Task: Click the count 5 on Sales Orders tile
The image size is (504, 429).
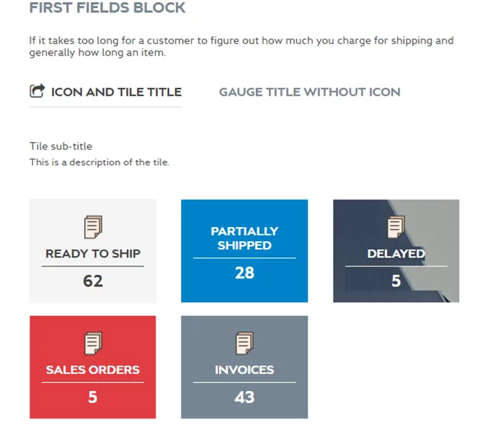Action: [93, 397]
